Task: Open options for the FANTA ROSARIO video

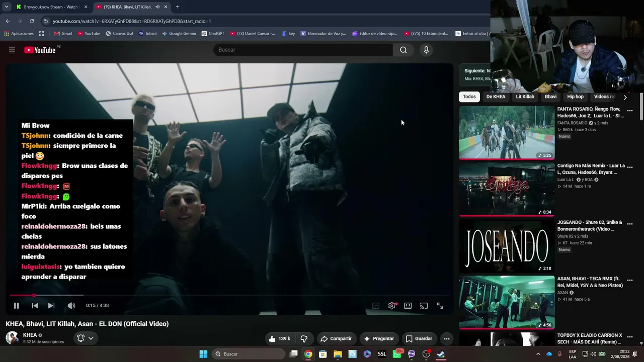Action: click(x=629, y=111)
